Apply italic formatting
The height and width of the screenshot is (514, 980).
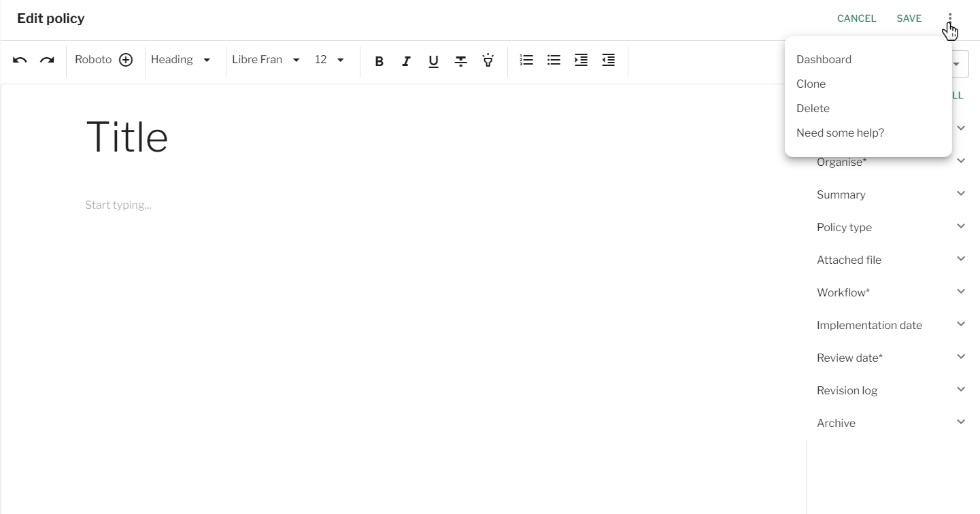[406, 61]
